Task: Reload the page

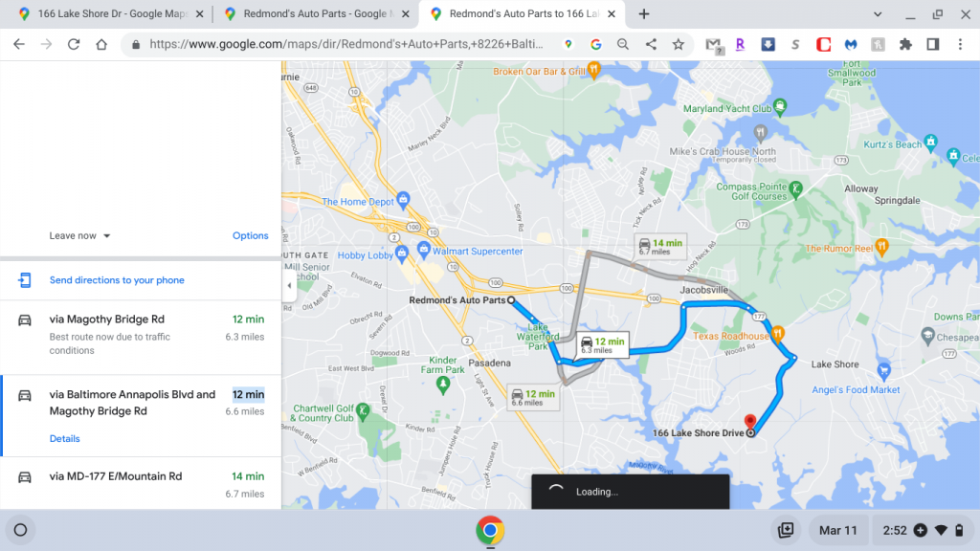Action: point(74,44)
